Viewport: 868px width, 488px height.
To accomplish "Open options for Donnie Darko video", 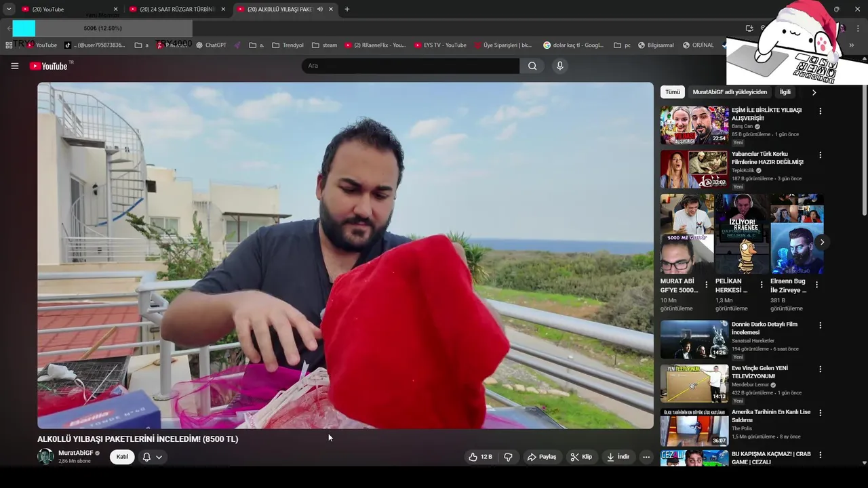I will (x=820, y=325).
